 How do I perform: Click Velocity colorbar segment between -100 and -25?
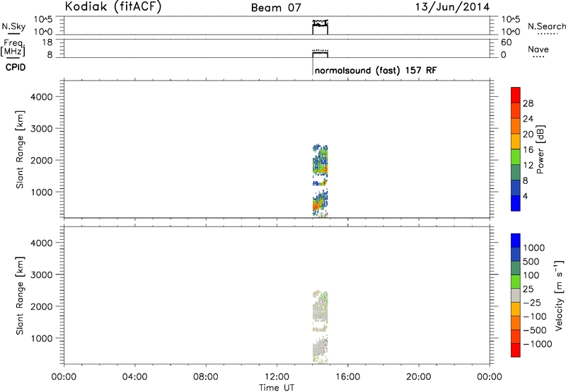click(x=516, y=309)
